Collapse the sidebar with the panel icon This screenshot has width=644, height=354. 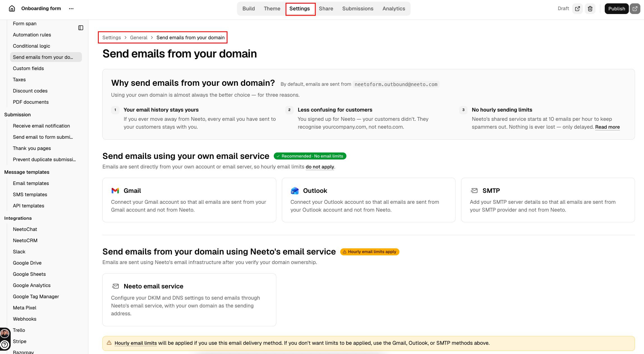point(81,28)
